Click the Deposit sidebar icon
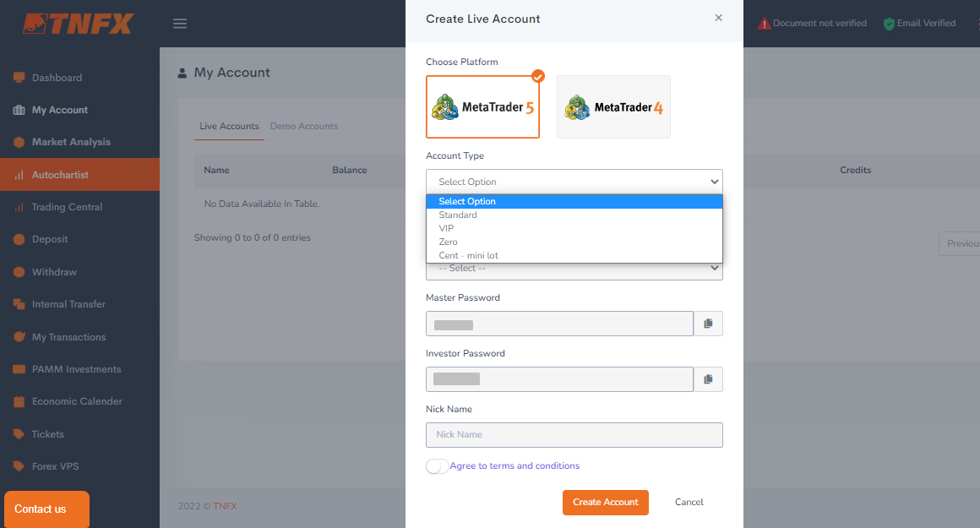980x528 pixels. coord(19,239)
